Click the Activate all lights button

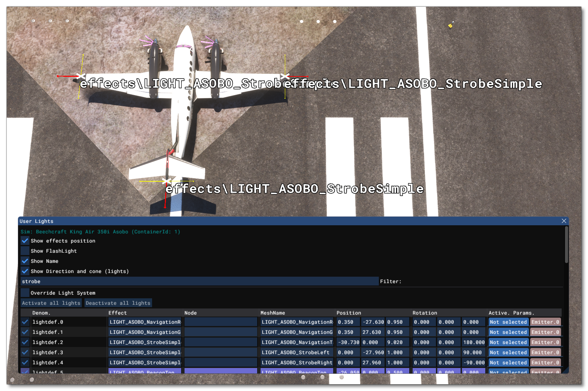click(51, 303)
